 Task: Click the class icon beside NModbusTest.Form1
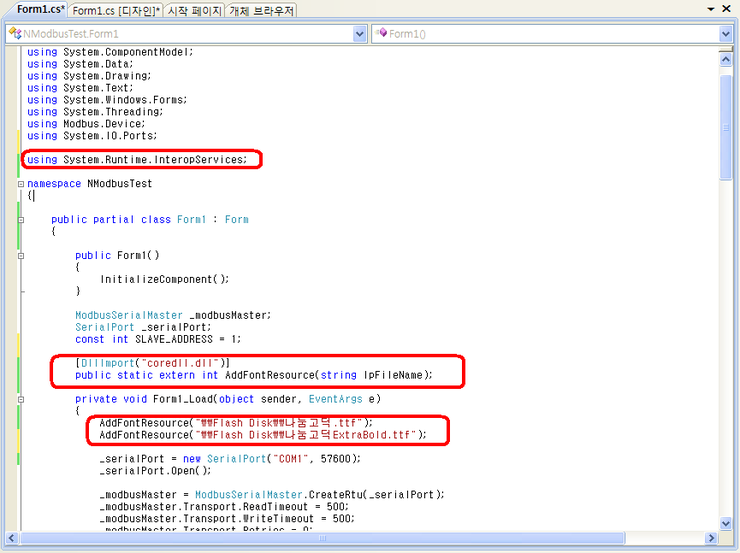15,34
